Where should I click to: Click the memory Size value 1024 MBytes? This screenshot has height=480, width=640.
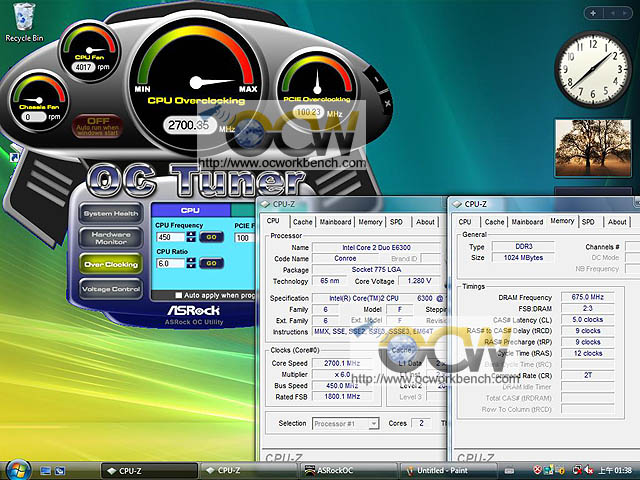point(523,258)
